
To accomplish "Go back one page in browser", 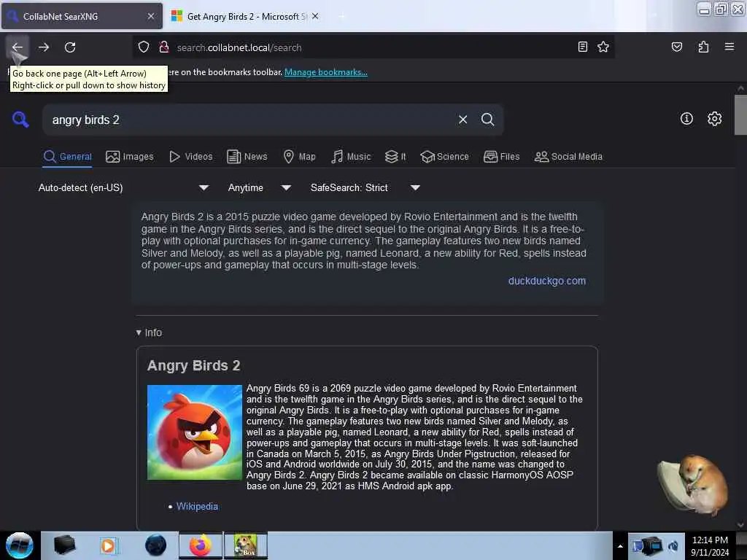I will (18, 47).
